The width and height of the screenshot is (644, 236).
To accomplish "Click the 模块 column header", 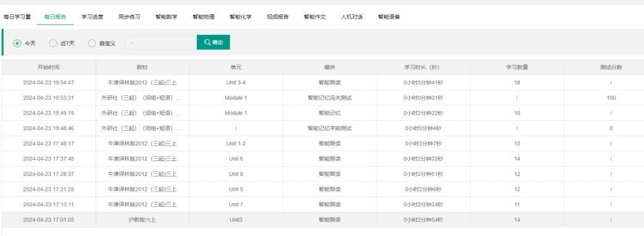I will coord(329,68).
